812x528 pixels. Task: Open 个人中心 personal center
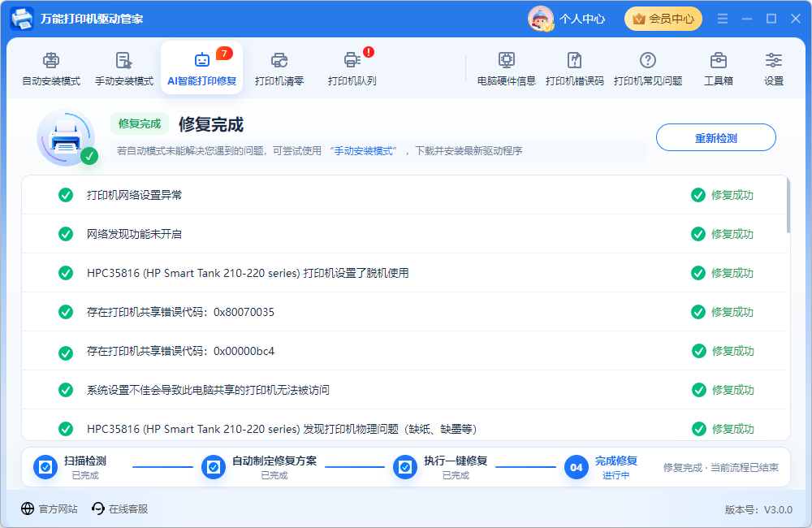click(x=582, y=19)
